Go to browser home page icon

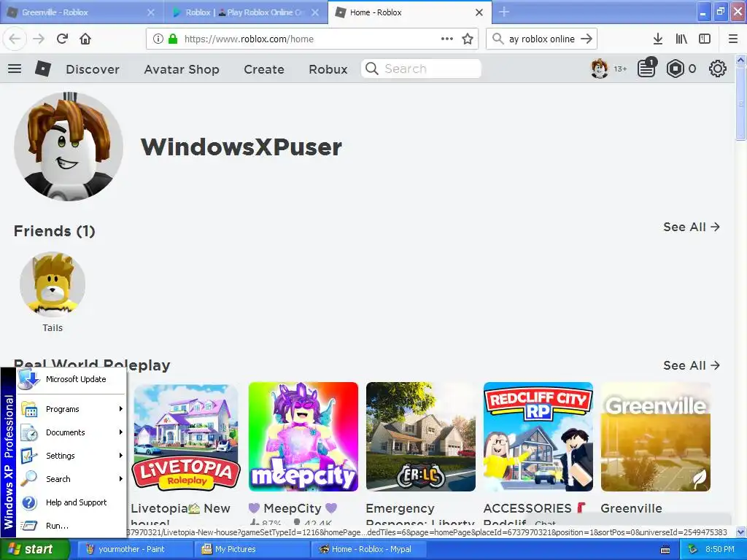coord(85,39)
